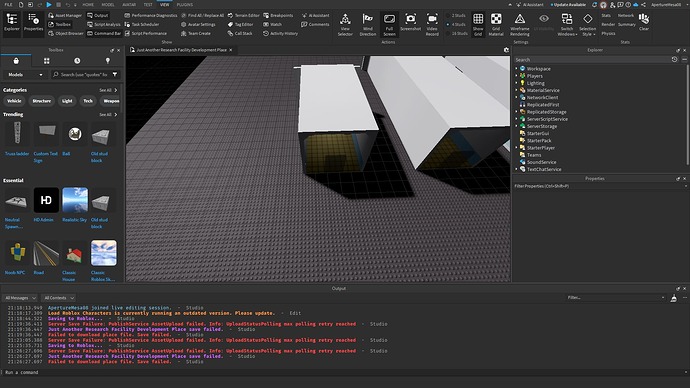Open the Tag Editor
Image resolution: width=690 pixels, height=388 pixels.
tap(240, 24)
